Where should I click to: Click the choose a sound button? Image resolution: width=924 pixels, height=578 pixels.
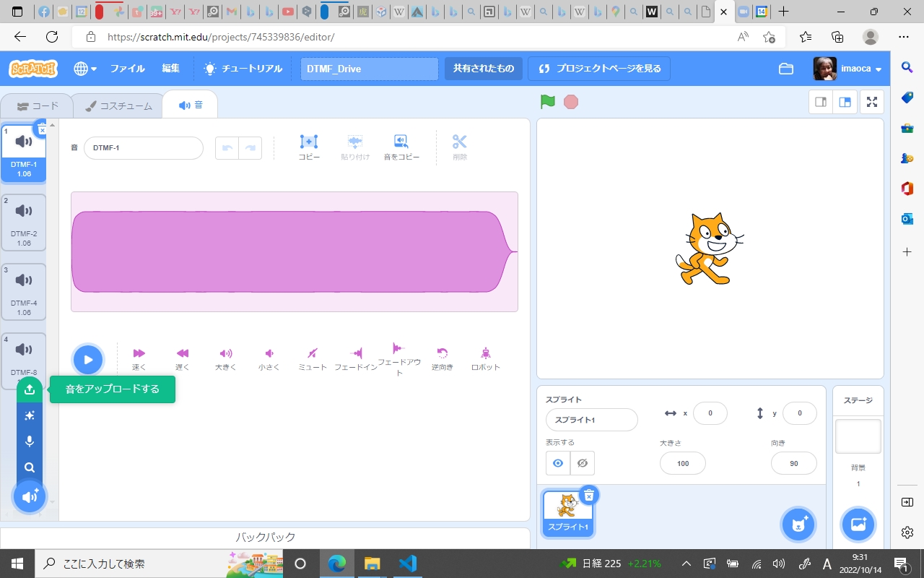(30, 496)
